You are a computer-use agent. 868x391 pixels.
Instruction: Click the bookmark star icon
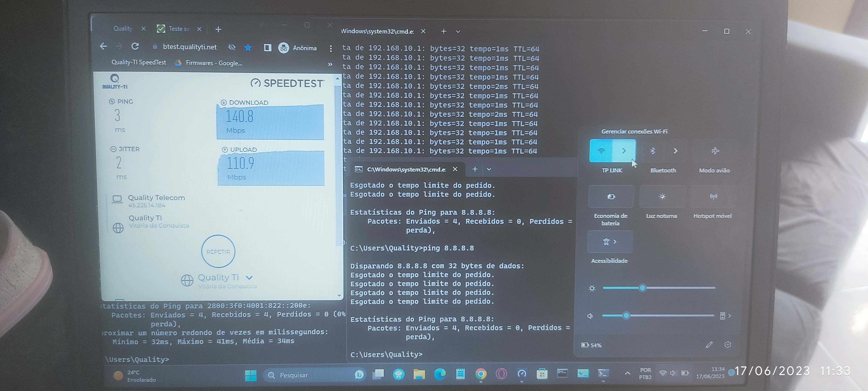coord(248,48)
